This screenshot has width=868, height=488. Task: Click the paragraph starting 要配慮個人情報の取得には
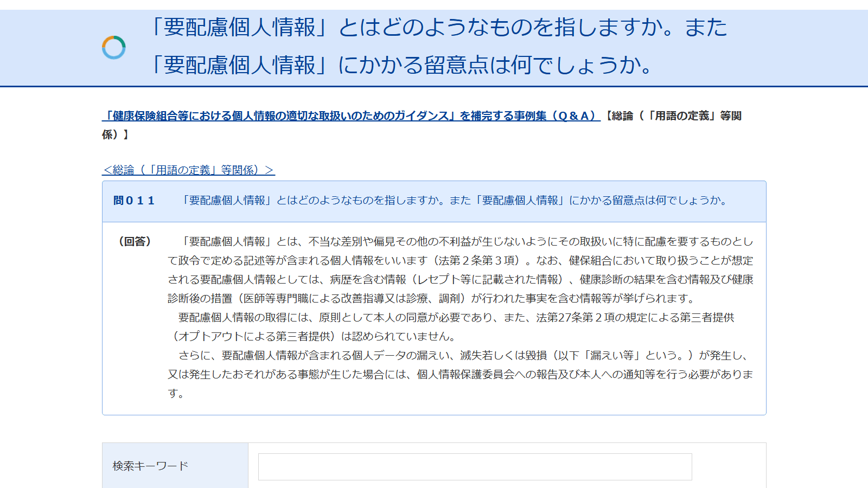(x=451, y=327)
